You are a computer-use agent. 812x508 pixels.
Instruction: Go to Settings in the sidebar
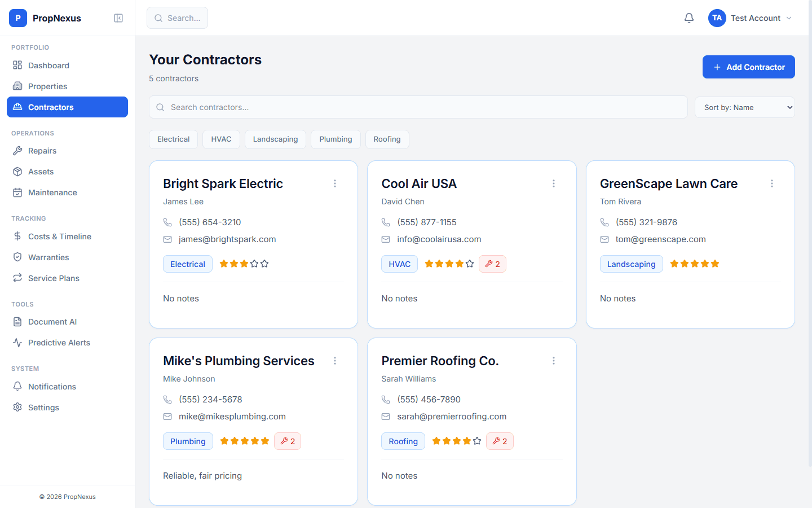[43, 407]
